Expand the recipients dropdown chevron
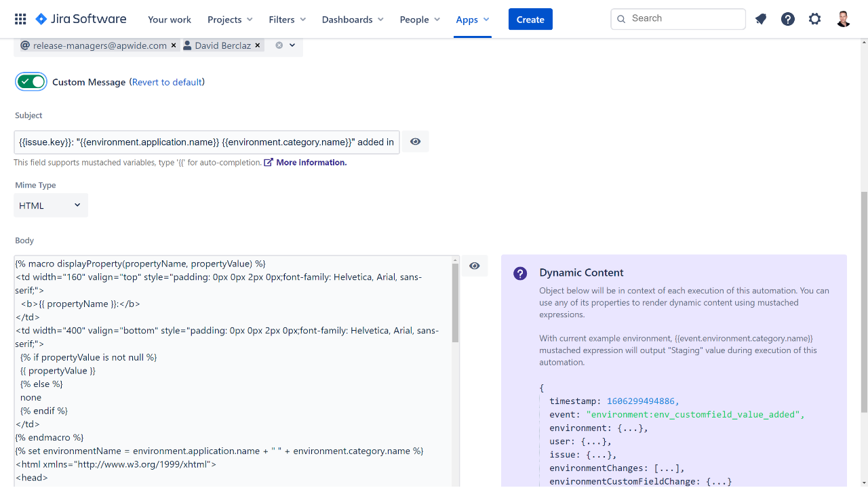The image size is (868, 488). (292, 45)
